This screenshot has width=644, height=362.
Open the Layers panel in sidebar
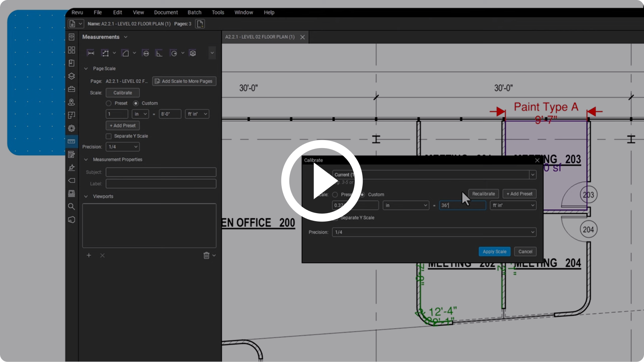(x=71, y=76)
